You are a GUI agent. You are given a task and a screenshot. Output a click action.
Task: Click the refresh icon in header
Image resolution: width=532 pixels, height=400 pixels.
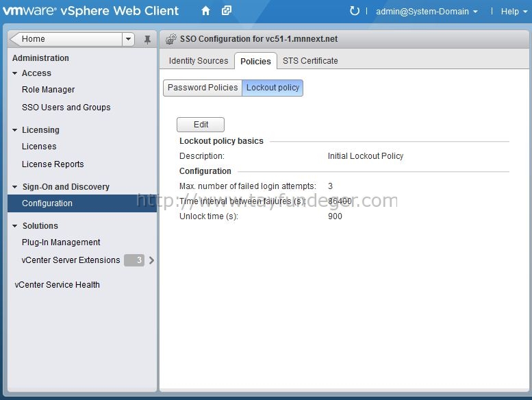[x=355, y=11]
